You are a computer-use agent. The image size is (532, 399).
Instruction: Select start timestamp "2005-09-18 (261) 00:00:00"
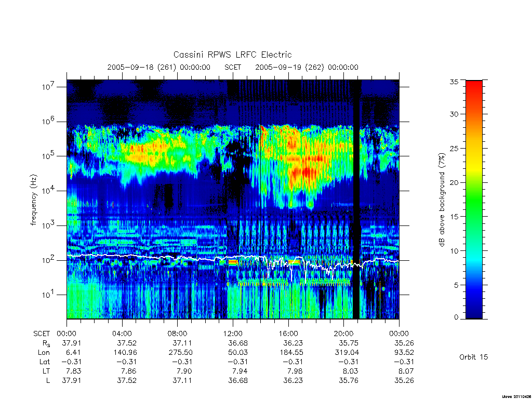(x=159, y=67)
